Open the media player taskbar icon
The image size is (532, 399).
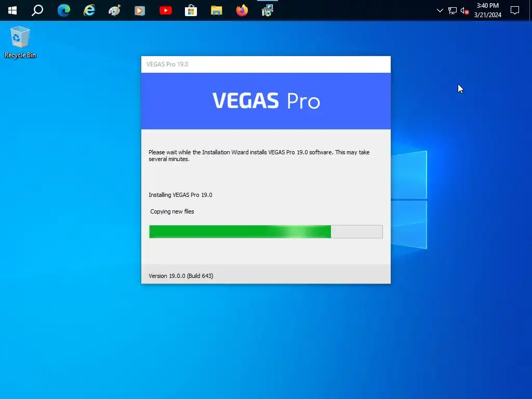(140, 10)
